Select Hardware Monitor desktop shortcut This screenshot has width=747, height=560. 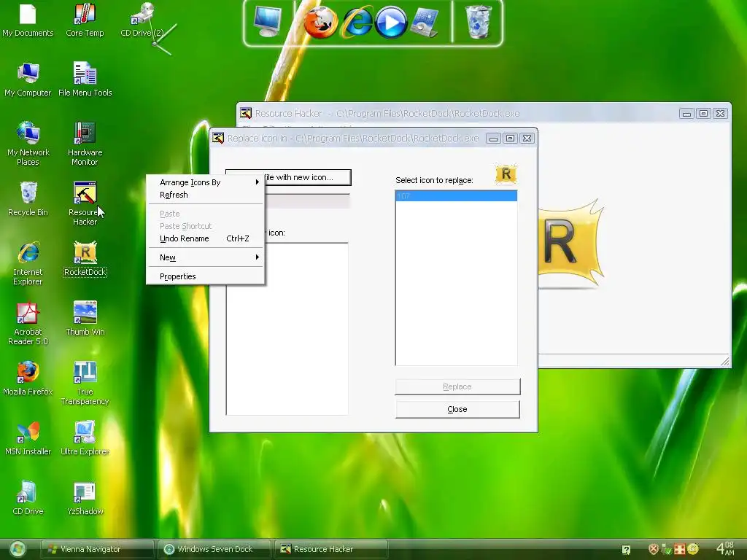85,144
